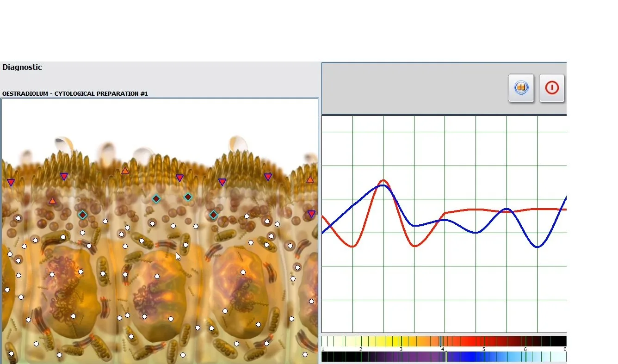Select the topmost orange triangle marker
Viewport: 618px width, 364px height.
(x=125, y=171)
